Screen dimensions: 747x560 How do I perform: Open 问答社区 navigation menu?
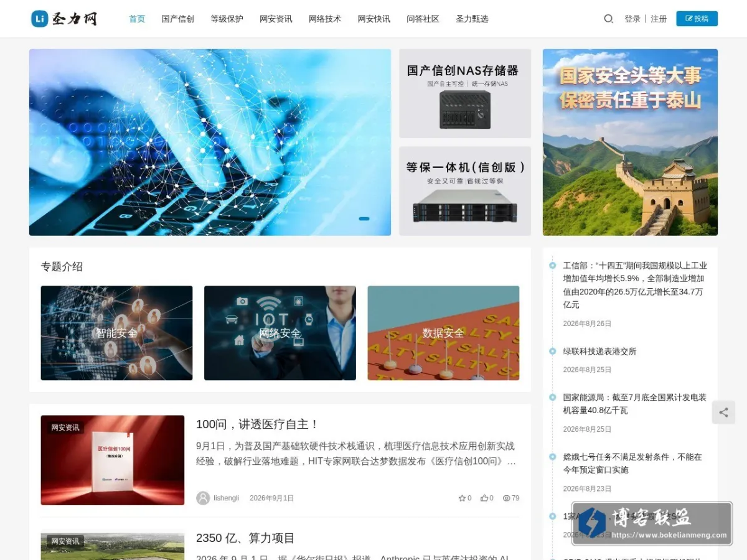pyautogui.click(x=423, y=19)
